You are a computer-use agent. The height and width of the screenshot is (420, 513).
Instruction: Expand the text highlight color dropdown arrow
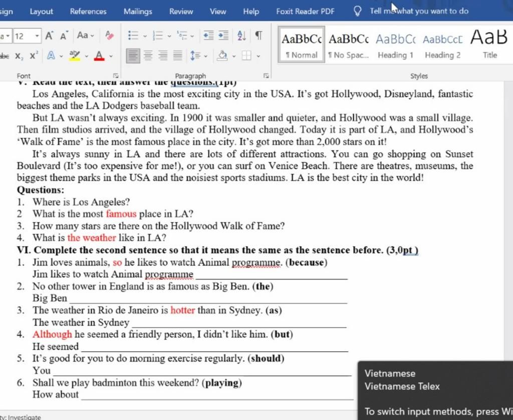(86, 56)
